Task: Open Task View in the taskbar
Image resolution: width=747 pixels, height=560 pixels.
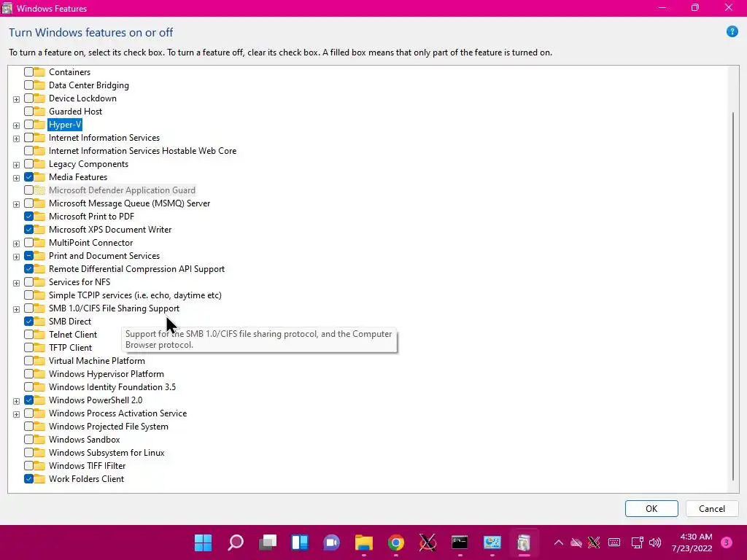Action: [268, 542]
